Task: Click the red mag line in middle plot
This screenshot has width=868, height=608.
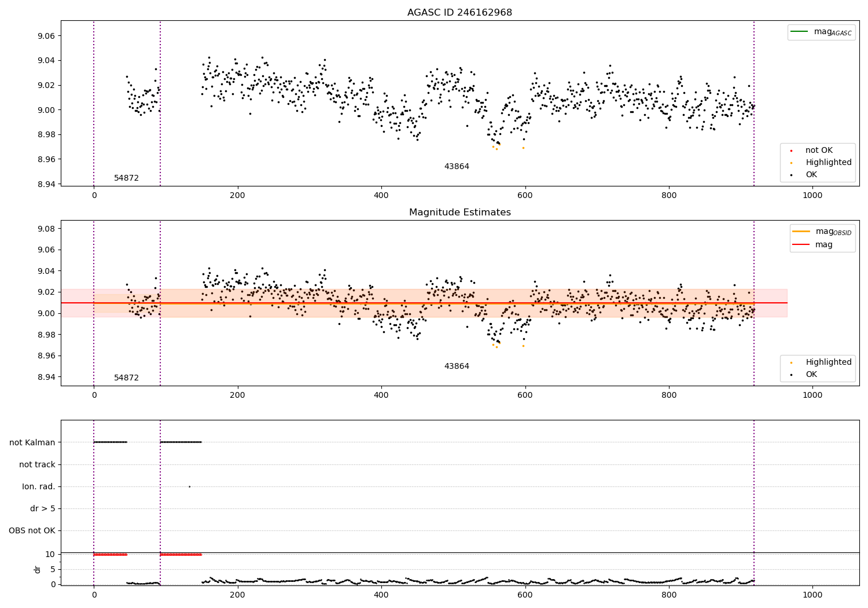Action: [424, 303]
